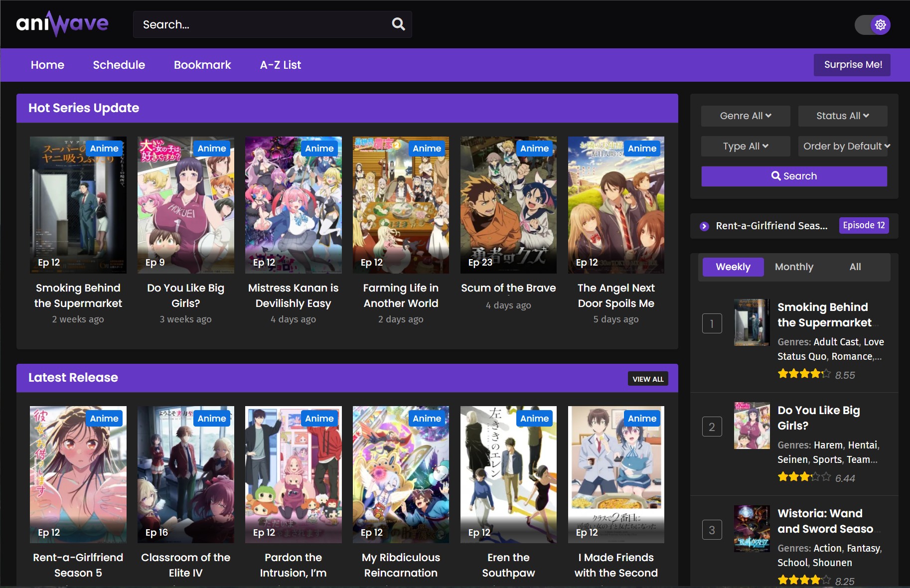Open I Made Friends with the Second poster
Image resolution: width=910 pixels, height=588 pixels.
[616, 474]
